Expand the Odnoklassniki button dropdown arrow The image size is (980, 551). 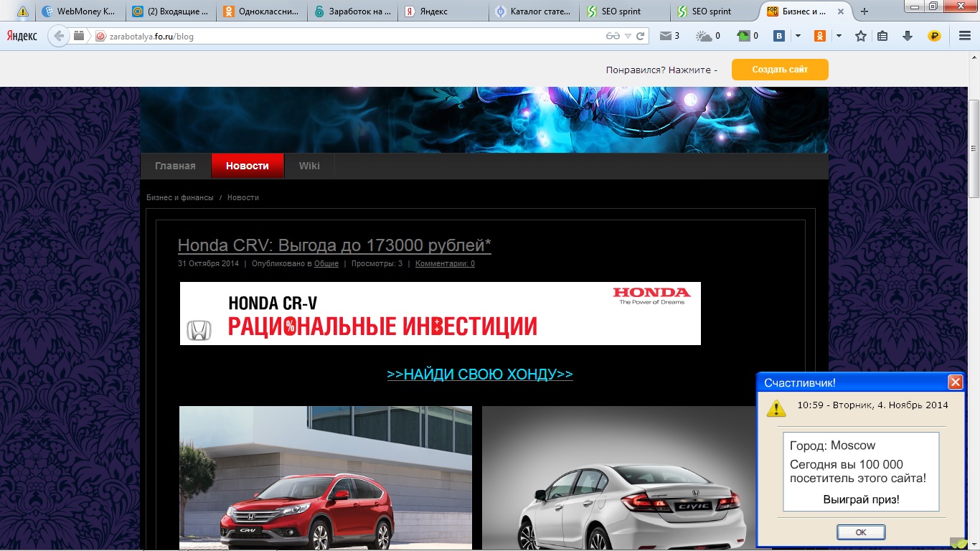pos(838,36)
